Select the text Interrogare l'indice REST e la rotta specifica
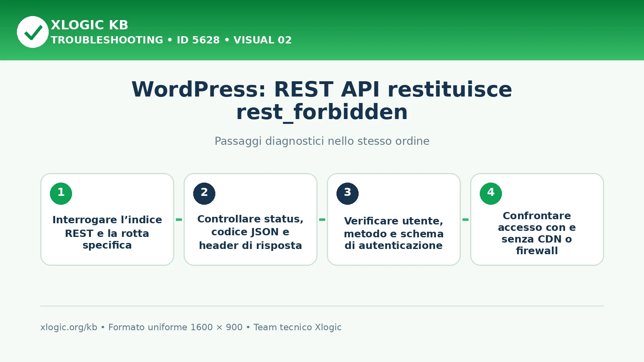 pos(107,232)
